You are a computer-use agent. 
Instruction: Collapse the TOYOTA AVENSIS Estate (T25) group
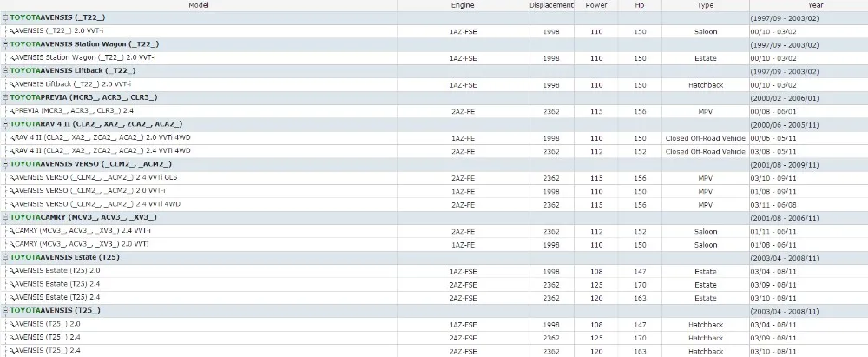pyautogui.click(x=5, y=257)
